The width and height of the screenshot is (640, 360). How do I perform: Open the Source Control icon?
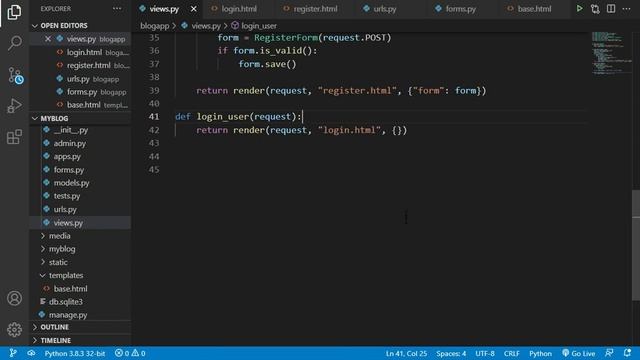tap(15, 76)
